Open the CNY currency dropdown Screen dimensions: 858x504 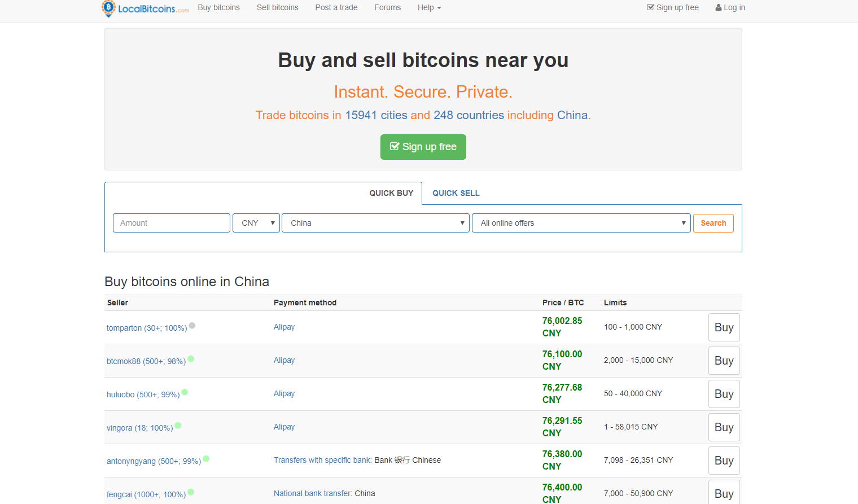tap(256, 223)
